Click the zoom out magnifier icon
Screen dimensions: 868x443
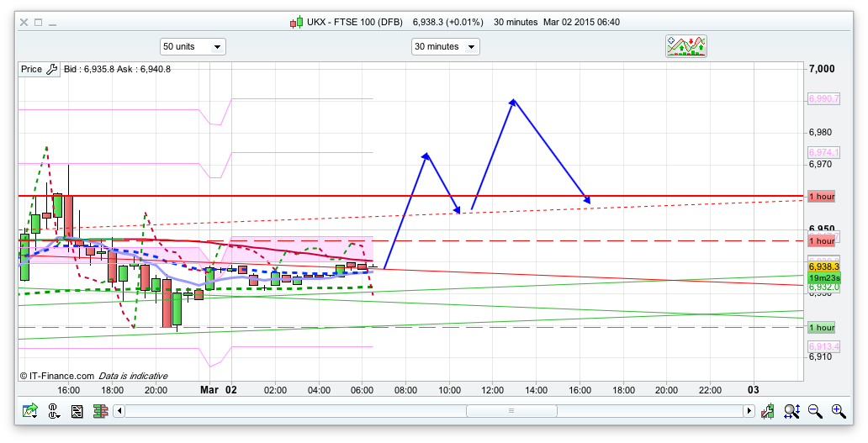point(815,411)
